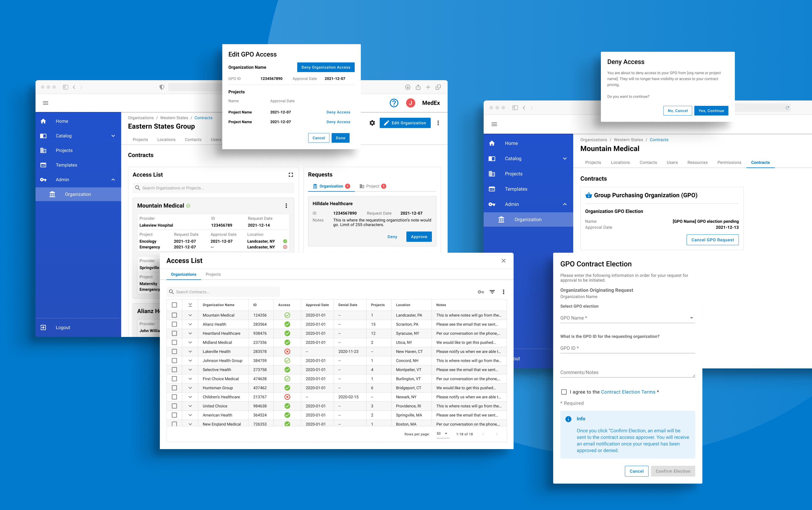This screenshot has width=812, height=510.
Task: Tick the Contract Election Terms agreement checkbox
Action: [564, 392]
